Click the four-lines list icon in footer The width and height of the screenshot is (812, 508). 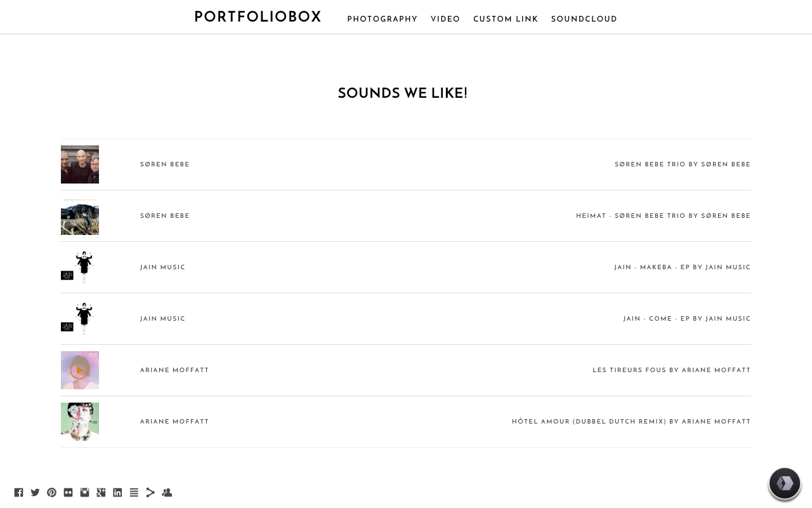pos(134,493)
